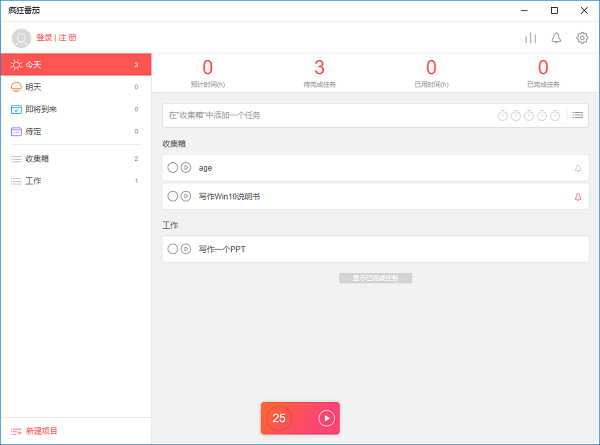Select the 明天 (Tomorrow) list
The height and width of the screenshot is (445, 600).
point(76,87)
